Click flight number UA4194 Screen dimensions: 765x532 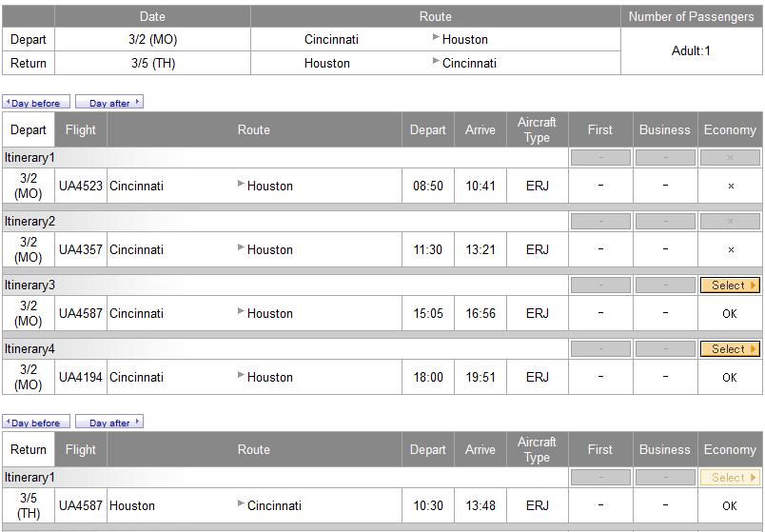tap(81, 377)
